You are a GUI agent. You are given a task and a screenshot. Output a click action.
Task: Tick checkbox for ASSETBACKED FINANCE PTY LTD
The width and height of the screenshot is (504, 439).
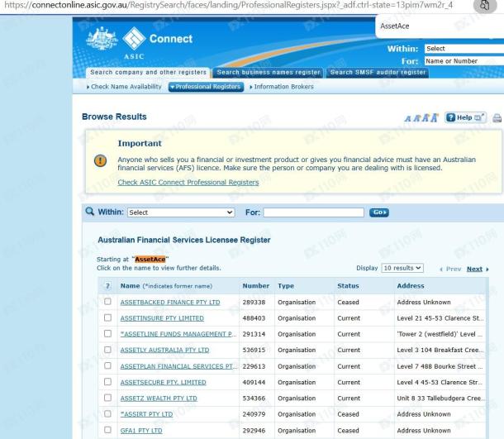[x=107, y=302]
